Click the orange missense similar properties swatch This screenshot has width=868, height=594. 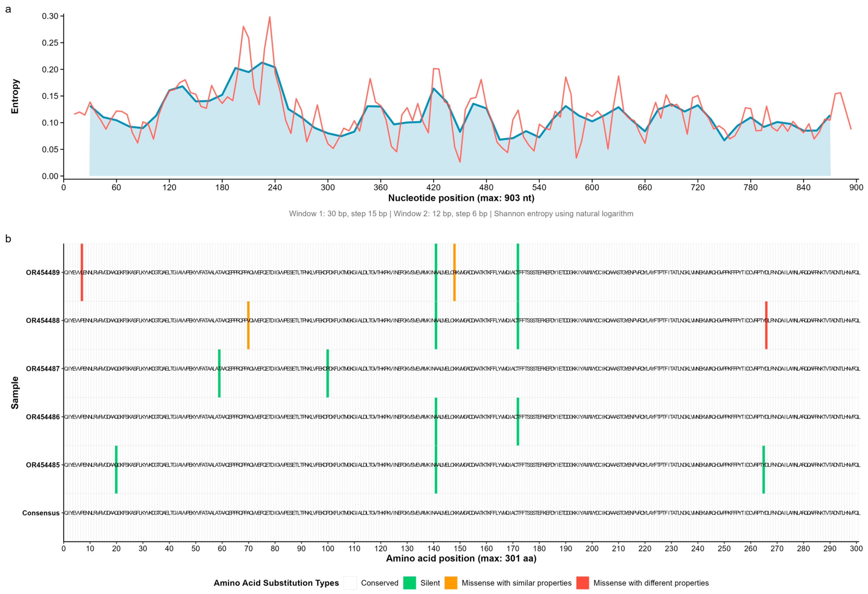click(450, 583)
